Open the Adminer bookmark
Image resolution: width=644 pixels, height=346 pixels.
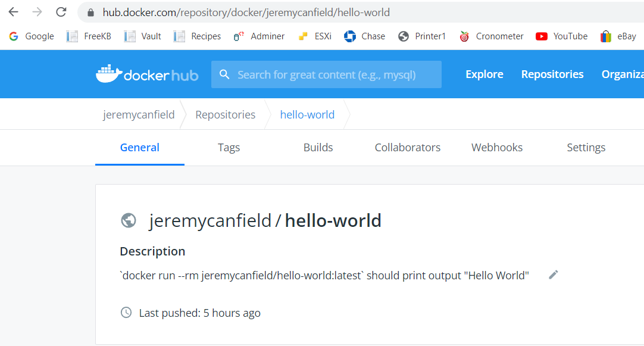[259, 36]
